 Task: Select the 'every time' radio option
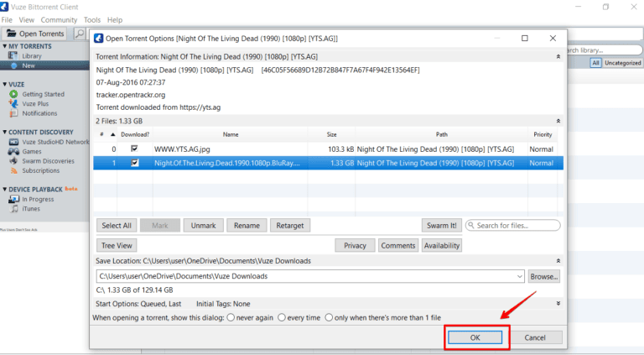[x=282, y=318]
